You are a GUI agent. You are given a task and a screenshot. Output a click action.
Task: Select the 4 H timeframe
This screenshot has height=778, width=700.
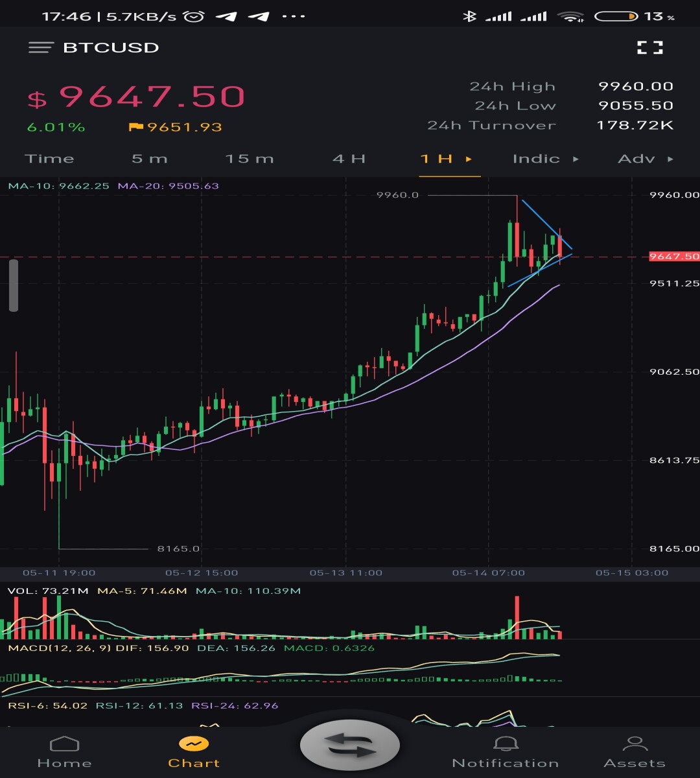point(349,159)
